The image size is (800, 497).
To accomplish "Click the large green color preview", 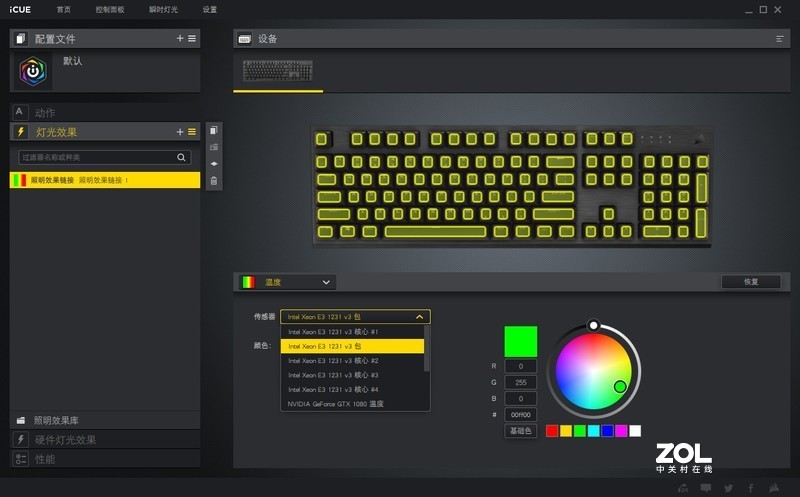I will pyautogui.click(x=520, y=341).
